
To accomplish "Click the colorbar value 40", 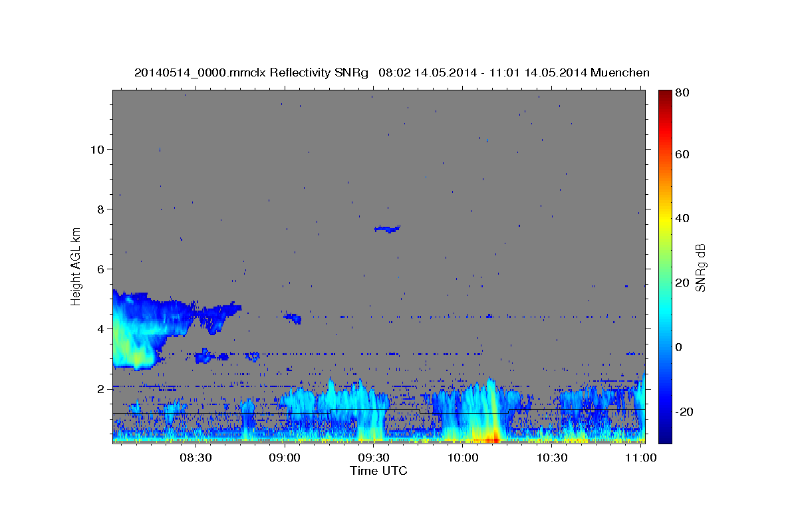I will [x=683, y=218].
